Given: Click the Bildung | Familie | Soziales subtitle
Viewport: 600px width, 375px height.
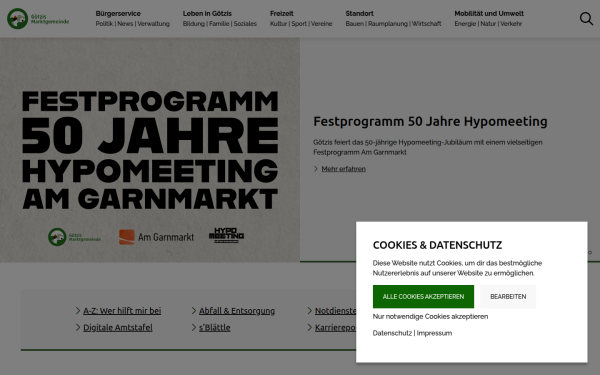Looking at the screenshot, I should click(x=220, y=24).
